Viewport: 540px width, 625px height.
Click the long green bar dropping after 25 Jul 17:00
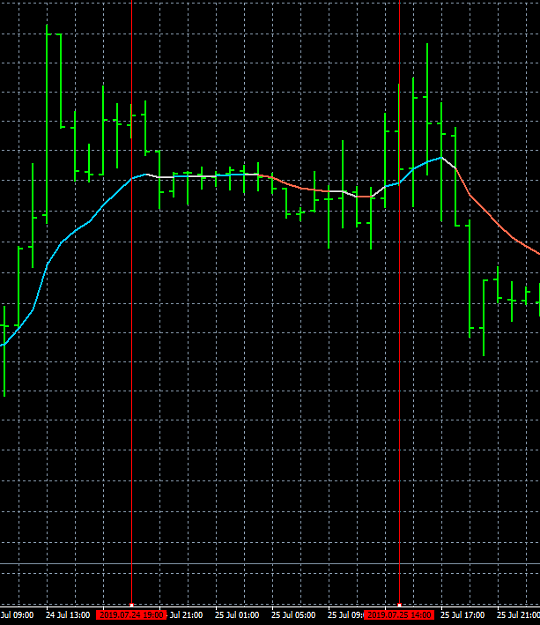[469, 279]
